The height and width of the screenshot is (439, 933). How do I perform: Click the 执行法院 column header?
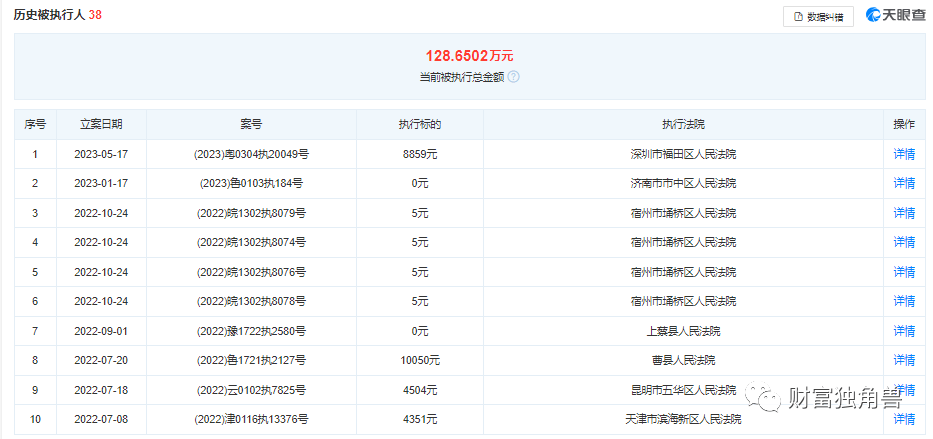(683, 125)
